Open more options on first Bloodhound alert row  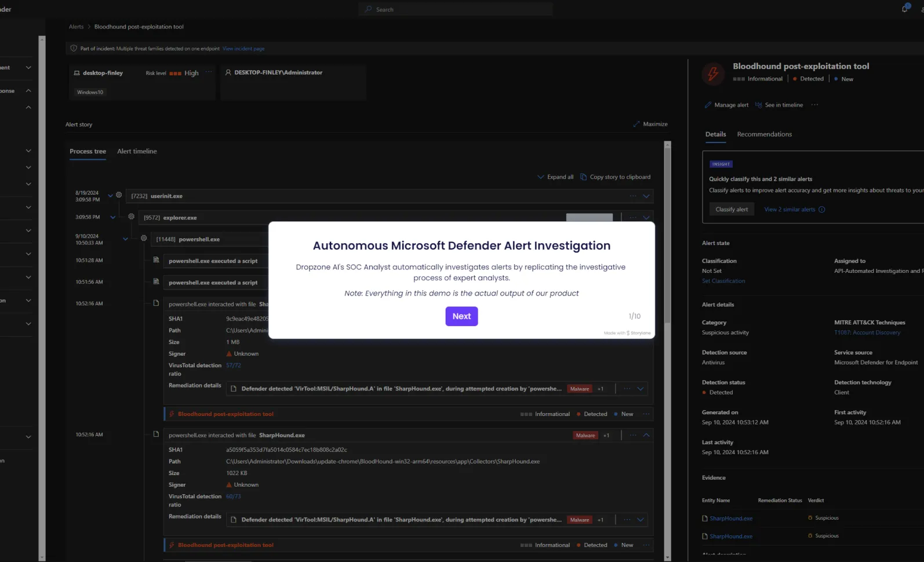pyautogui.click(x=646, y=414)
